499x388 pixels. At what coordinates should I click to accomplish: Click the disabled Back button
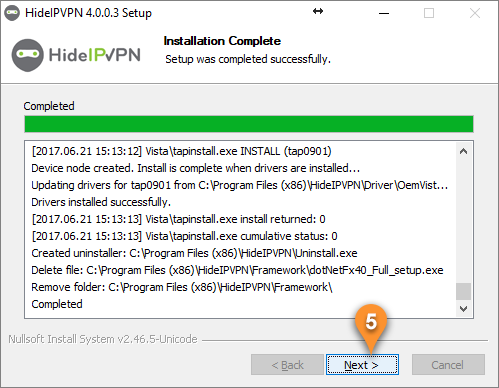(287, 365)
